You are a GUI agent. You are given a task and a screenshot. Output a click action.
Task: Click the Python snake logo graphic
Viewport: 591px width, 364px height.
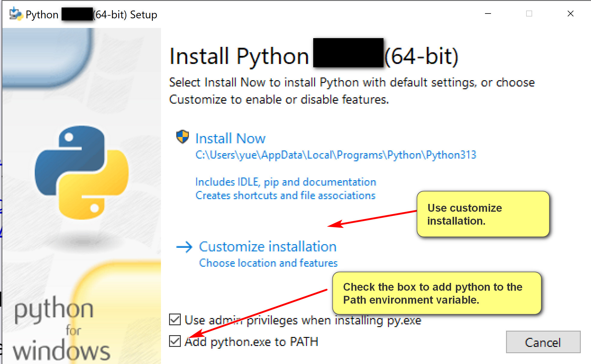coord(82,173)
